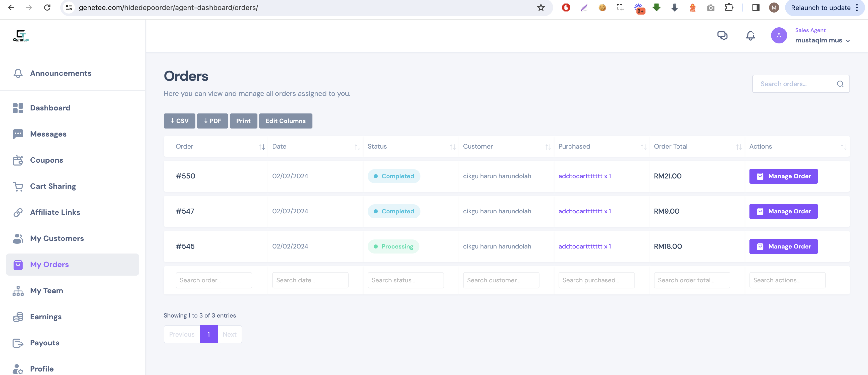
Task: Open the browser extensions puzzle icon
Action: tap(729, 8)
